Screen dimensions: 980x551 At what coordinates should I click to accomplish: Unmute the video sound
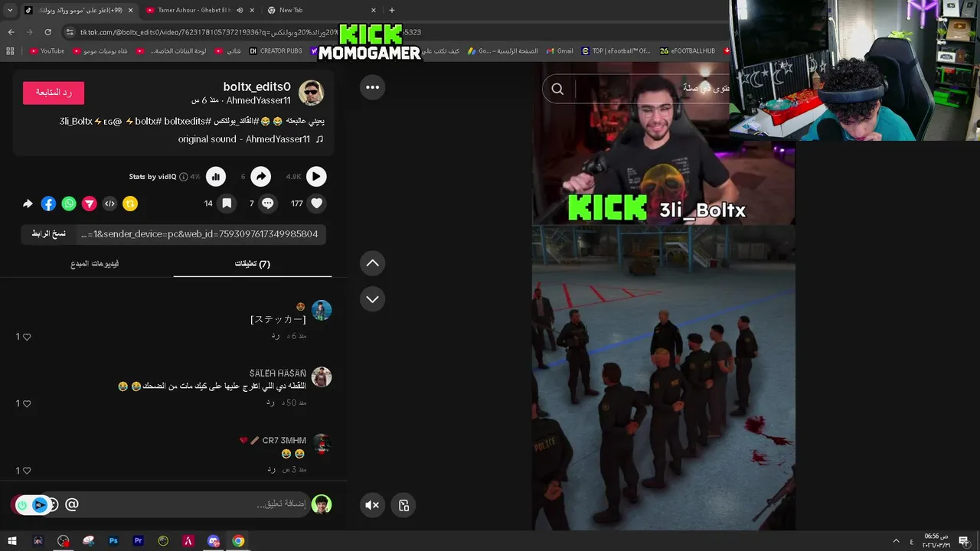[x=372, y=505]
